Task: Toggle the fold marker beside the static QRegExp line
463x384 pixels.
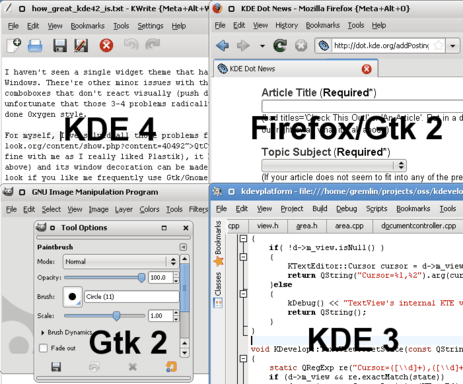Action: click(x=243, y=359)
